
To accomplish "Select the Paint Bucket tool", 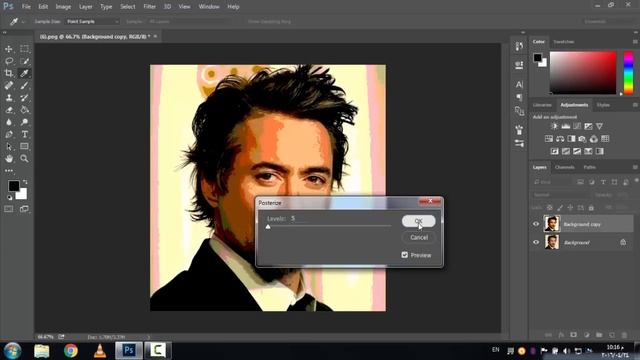I will point(24,110).
